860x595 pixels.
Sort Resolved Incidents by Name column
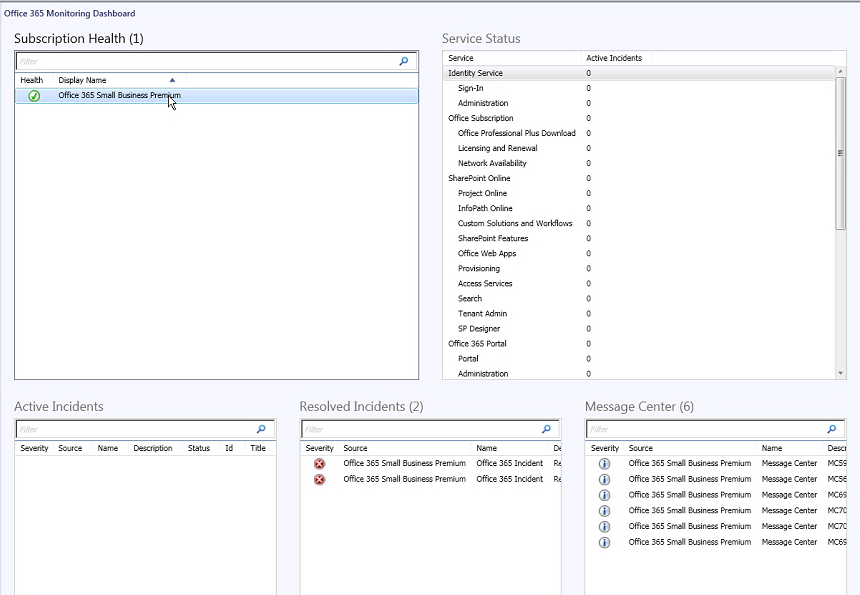pyautogui.click(x=486, y=448)
